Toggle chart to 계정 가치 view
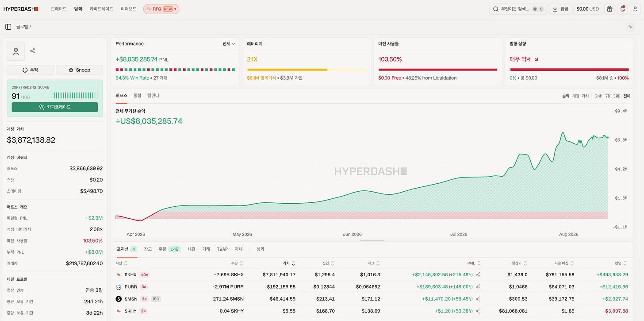Image resolution: width=644 pixels, height=321 pixels. click(580, 96)
